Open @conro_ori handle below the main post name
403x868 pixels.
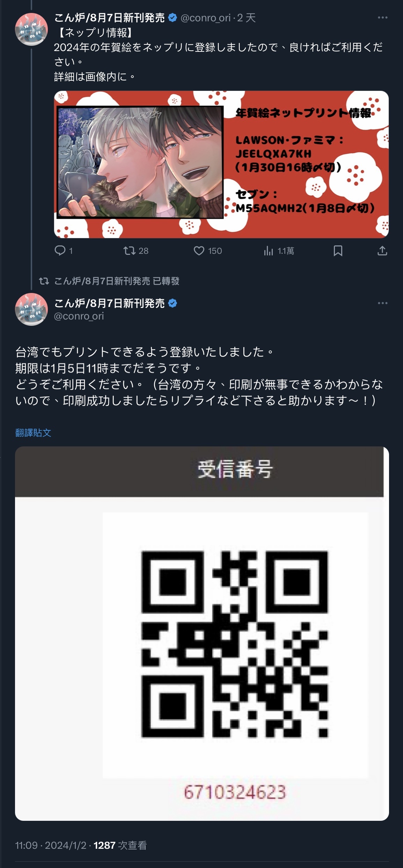coord(79,316)
